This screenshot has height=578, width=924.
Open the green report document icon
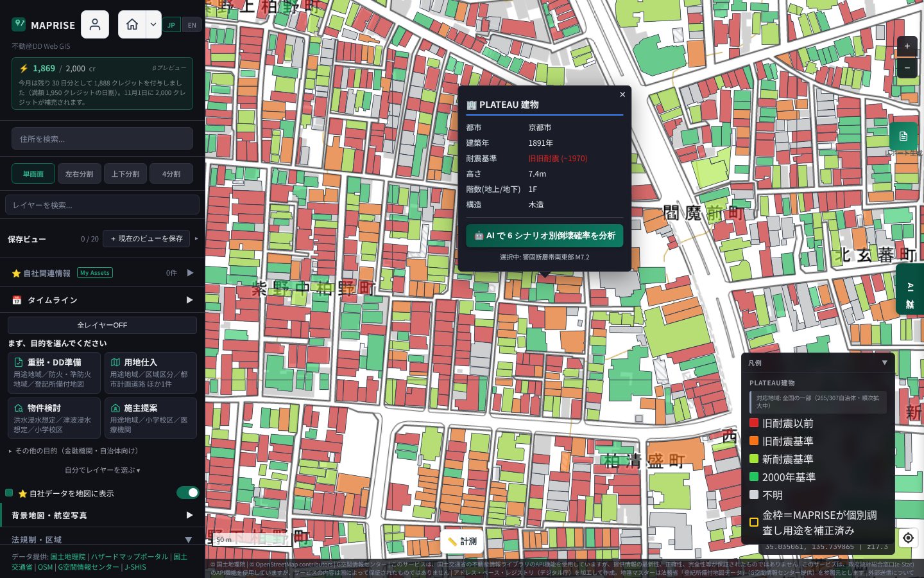point(903,136)
